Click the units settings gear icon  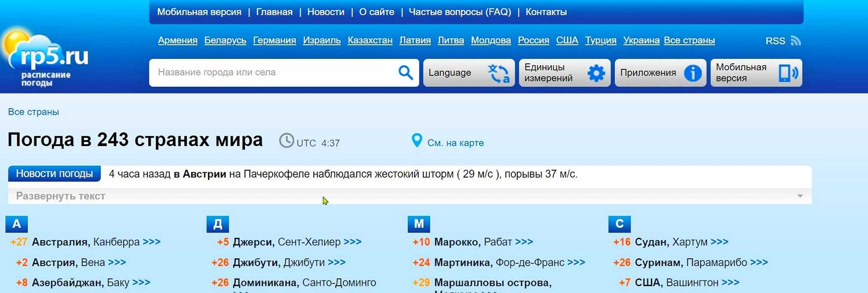click(596, 73)
